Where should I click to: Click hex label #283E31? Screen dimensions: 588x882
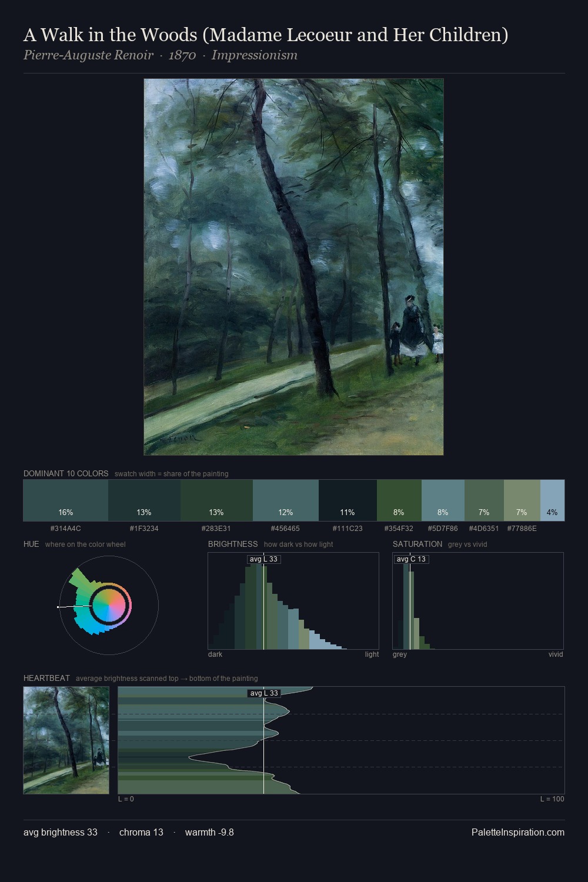pyautogui.click(x=216, y=528)
